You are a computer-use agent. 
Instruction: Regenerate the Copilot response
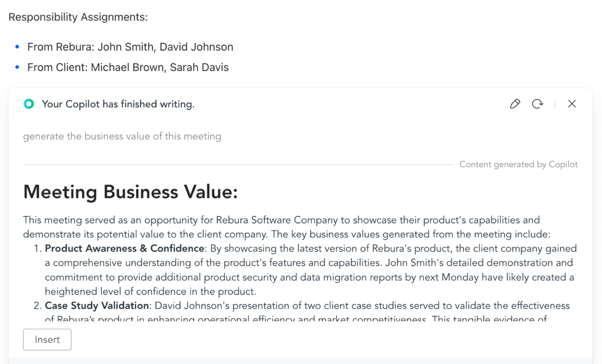pyautogui.click(x=537, y=104)
